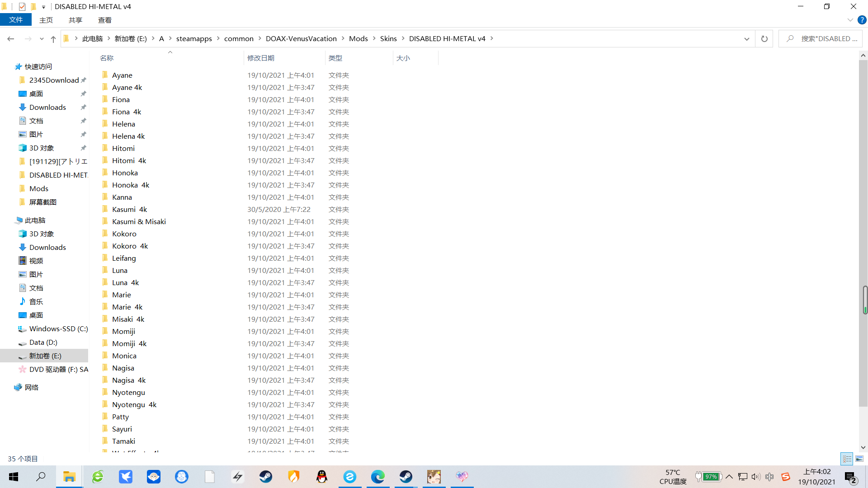Expand the breadcrumb chevron after common
The height and width of the screenshot is (488, 868).
pos(260,38)
